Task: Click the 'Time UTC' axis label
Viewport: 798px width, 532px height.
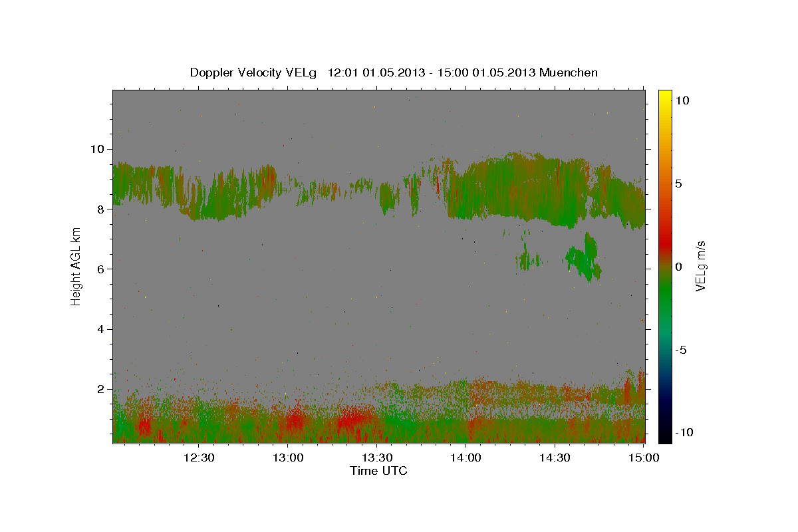Action: point(378,471)
